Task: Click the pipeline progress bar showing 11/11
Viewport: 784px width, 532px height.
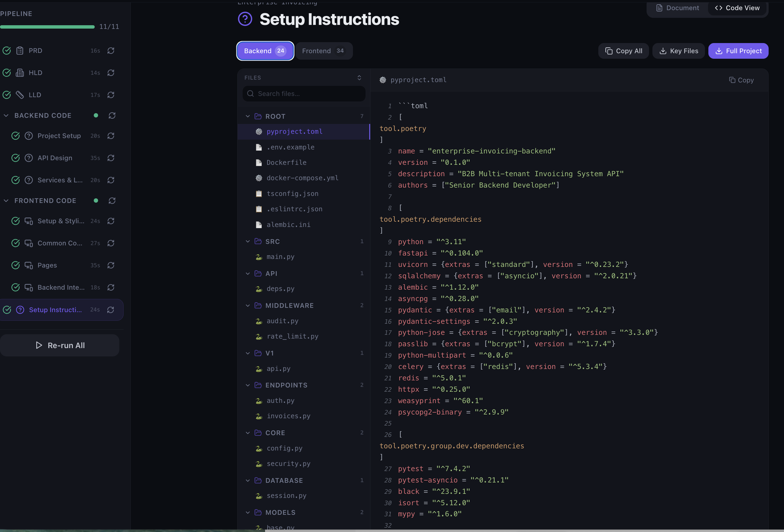Action: point(48,27)
